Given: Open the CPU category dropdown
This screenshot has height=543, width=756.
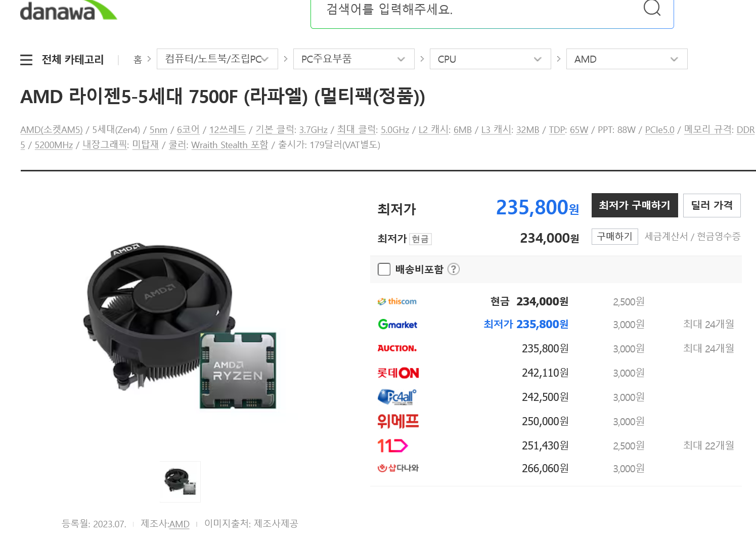Looking at the screenshot, I should (x=491, y=59).
